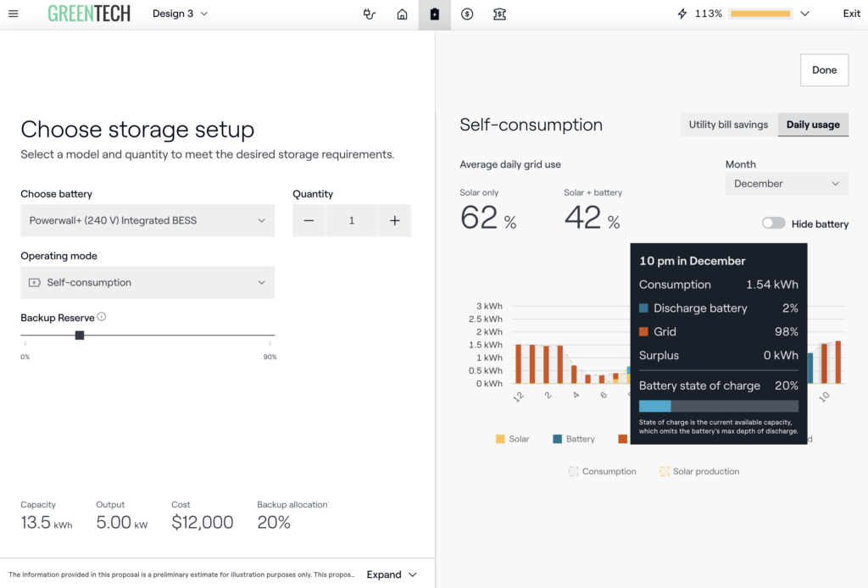
Task: Increase battery quantity with plus button
Action: pos(394,220)
